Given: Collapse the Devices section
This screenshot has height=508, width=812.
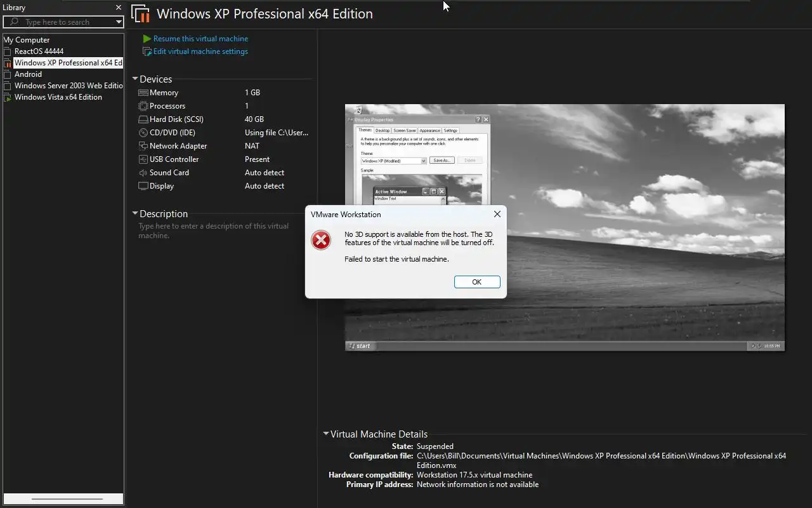Looking at the screenshot, I should click(135, 79).
